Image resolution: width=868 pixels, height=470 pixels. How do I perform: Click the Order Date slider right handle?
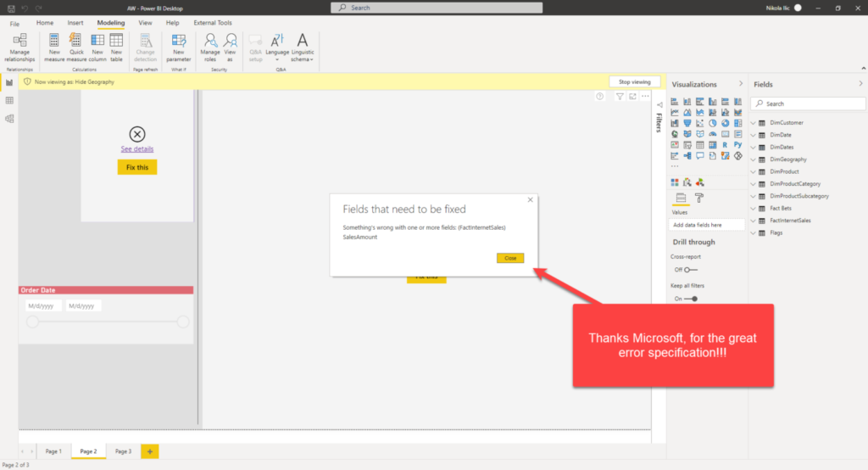(x=183, y=322)
